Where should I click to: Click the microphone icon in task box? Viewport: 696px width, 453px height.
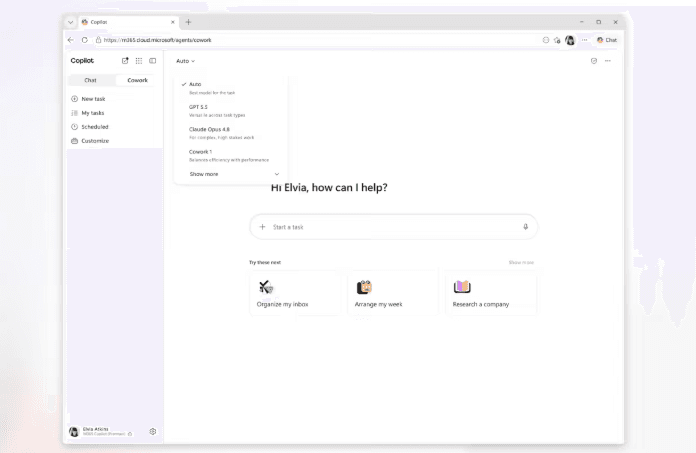point(526,227)
